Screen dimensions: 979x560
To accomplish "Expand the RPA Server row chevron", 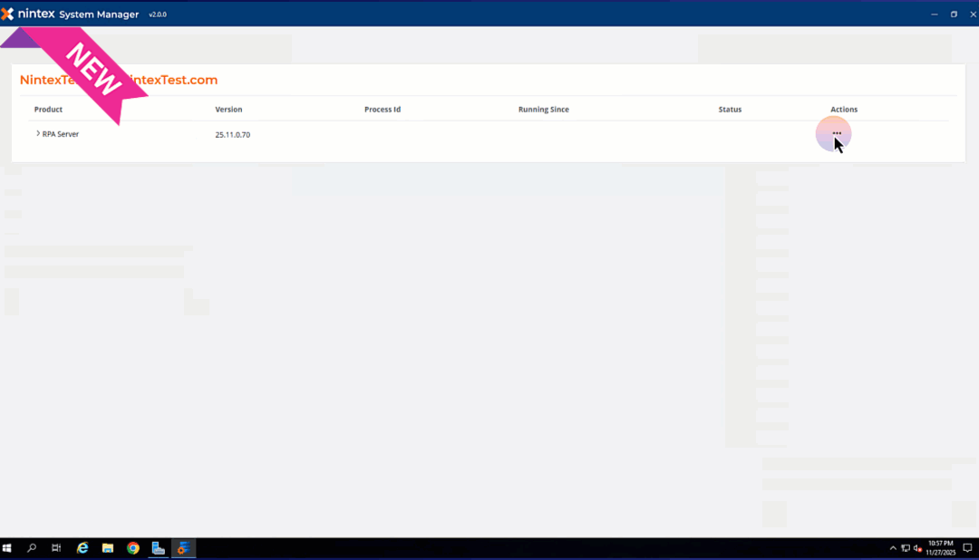I will [38, 133].
